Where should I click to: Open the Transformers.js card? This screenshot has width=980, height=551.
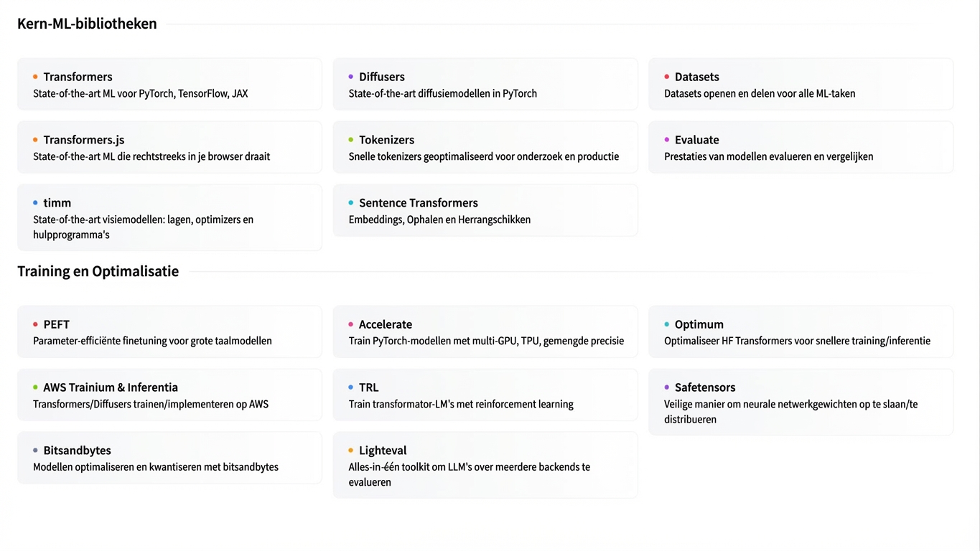[169, 147]
